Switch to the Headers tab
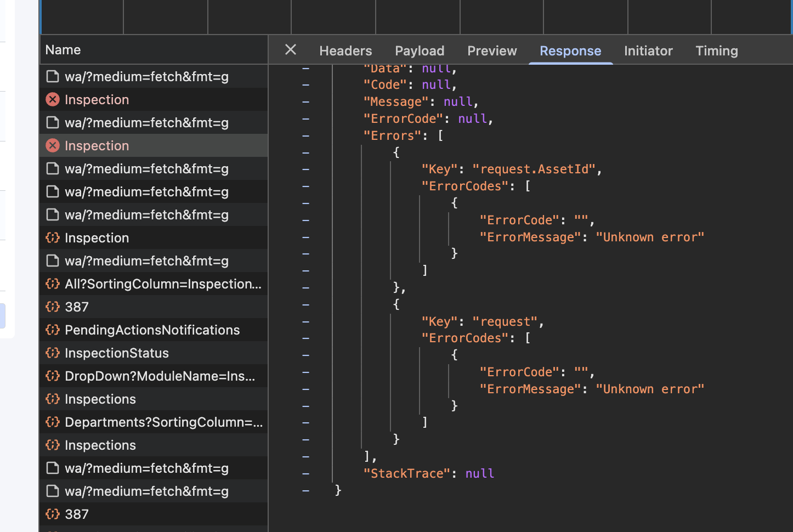The width and height of the screenshot is (793, 532). point(345,51)
